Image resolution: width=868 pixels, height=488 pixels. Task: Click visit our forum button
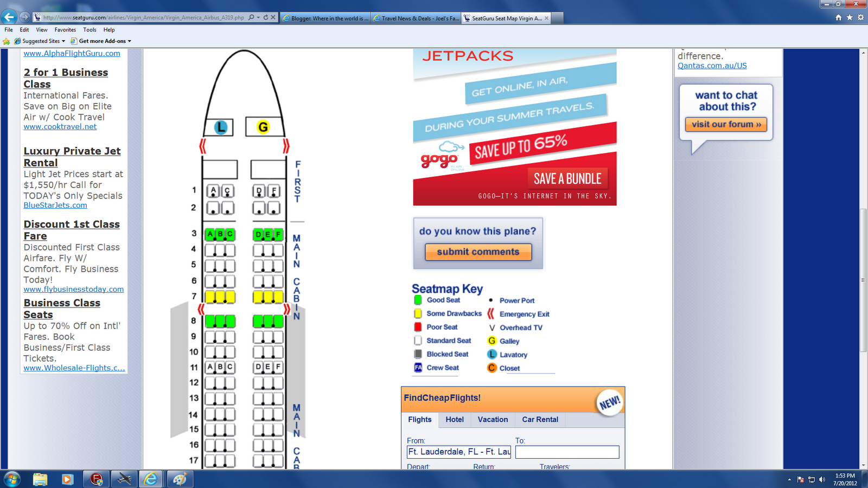click(726, 125)
